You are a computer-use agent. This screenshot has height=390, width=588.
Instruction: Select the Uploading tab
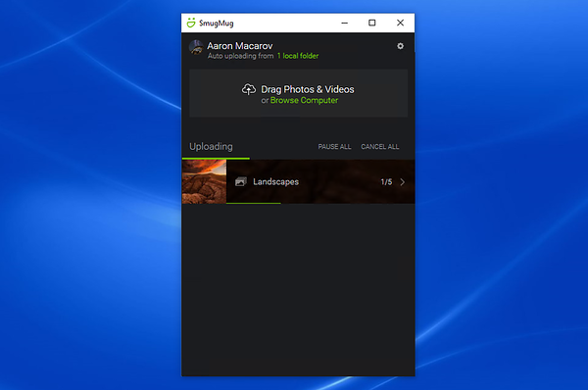coord(211,147)
